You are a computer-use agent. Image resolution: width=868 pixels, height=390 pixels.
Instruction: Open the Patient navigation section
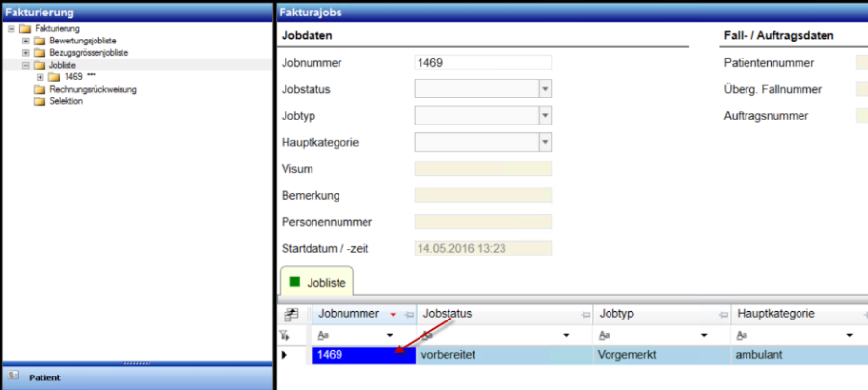coord(136,377)
